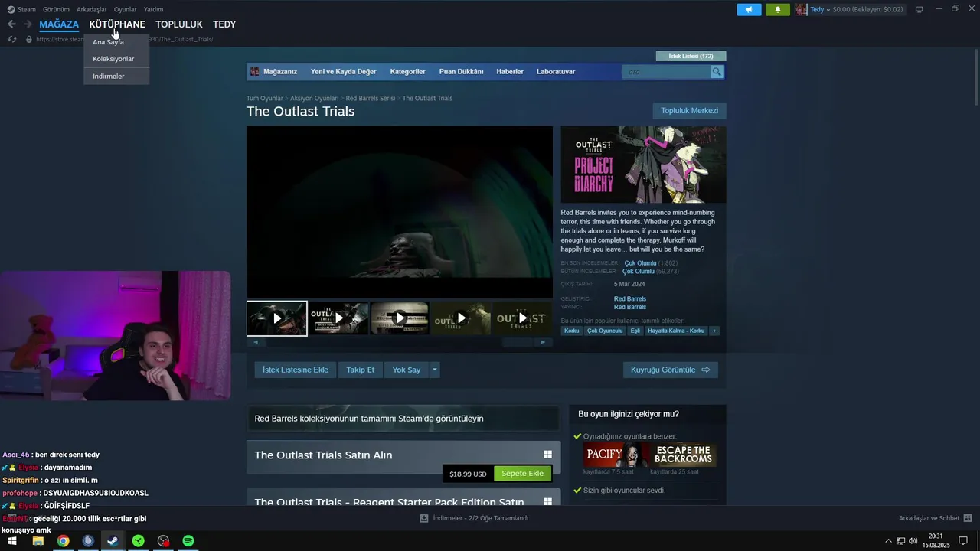The image size is (980, 551).
Task: Click the Mağazanız avatar icon
Action: point(255,72)
